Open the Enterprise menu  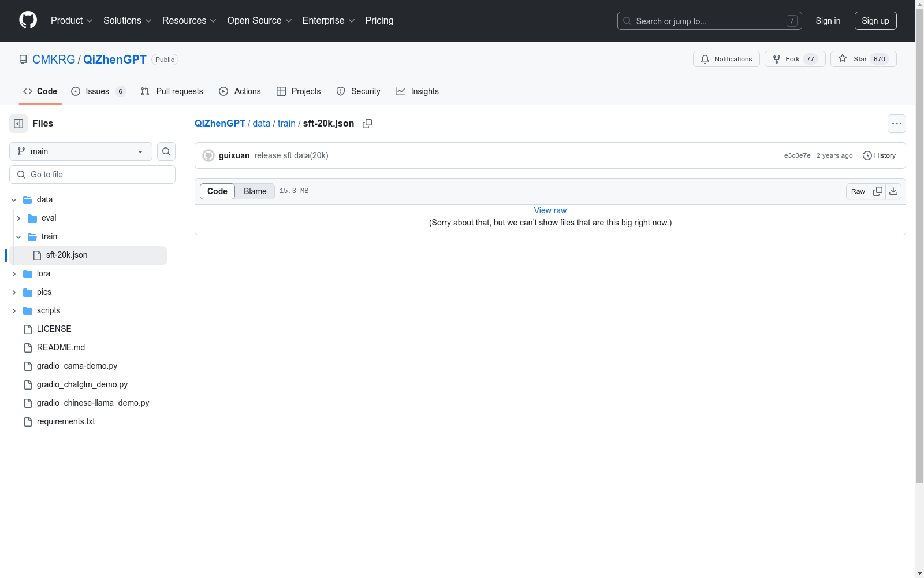[x=329, y=20]
